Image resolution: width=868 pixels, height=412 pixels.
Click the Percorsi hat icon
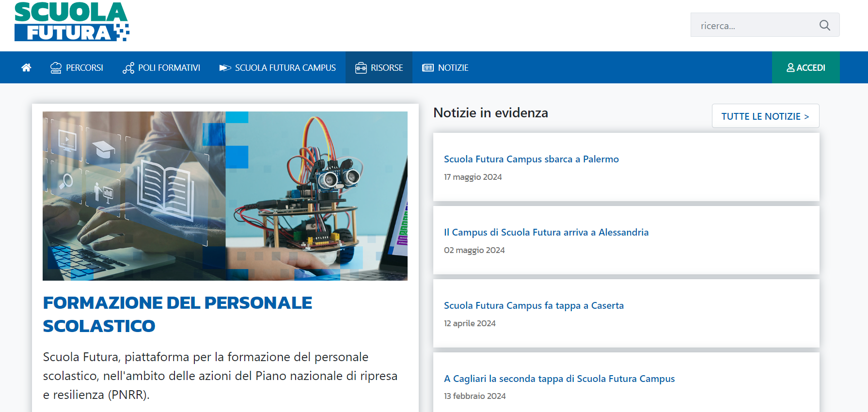56,68
